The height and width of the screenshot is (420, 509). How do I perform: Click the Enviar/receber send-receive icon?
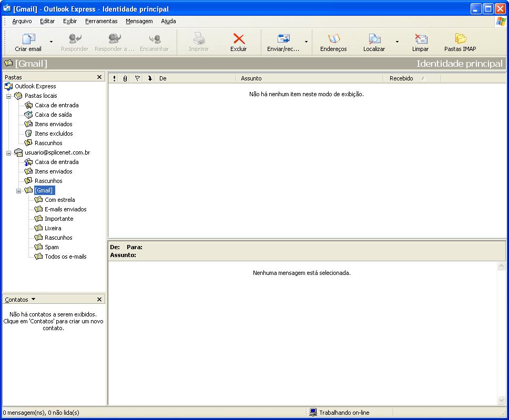(x=283, y=39)
